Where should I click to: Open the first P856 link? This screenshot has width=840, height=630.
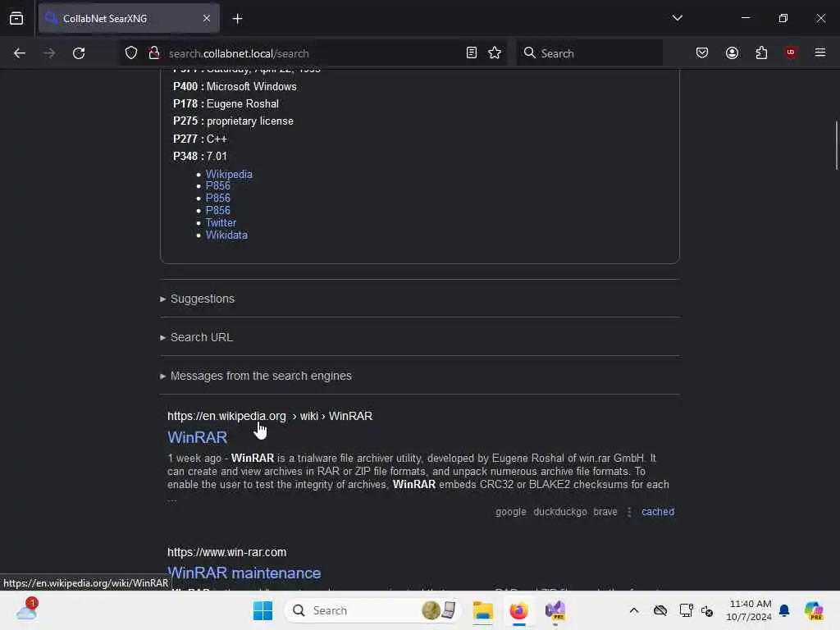click(217, 186)
